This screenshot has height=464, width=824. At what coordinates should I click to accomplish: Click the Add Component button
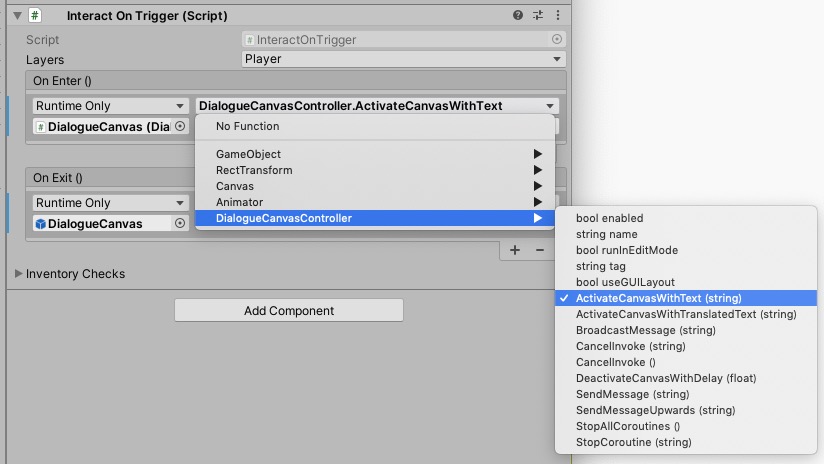[289, 311]
